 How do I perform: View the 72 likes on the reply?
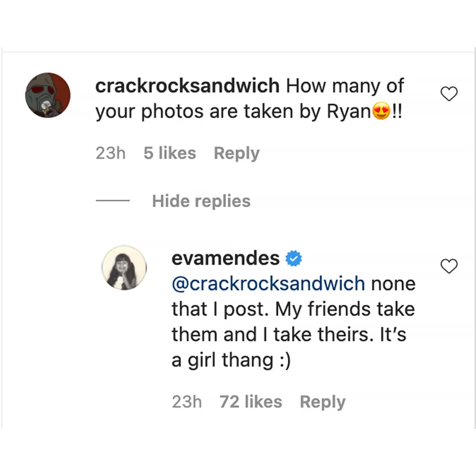250,402
